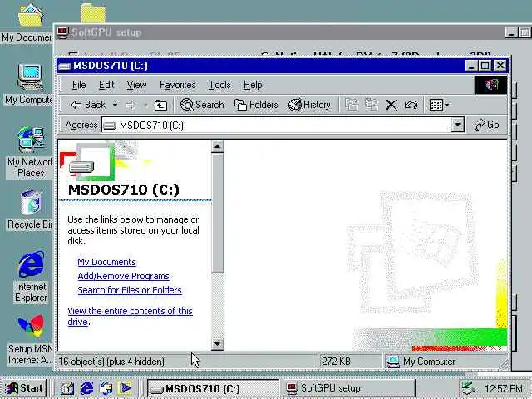Open the Help menu
The image size is (532, 399).
tap(253, 85)
